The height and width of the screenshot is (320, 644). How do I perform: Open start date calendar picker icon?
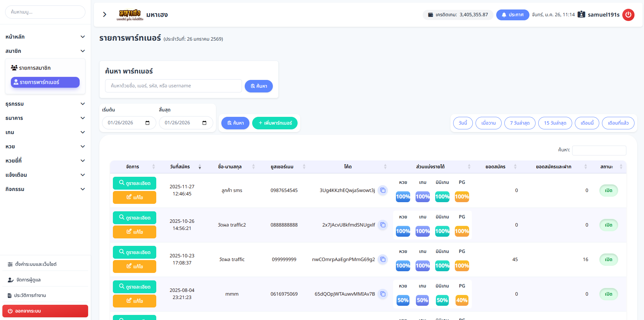click(147, 123)
